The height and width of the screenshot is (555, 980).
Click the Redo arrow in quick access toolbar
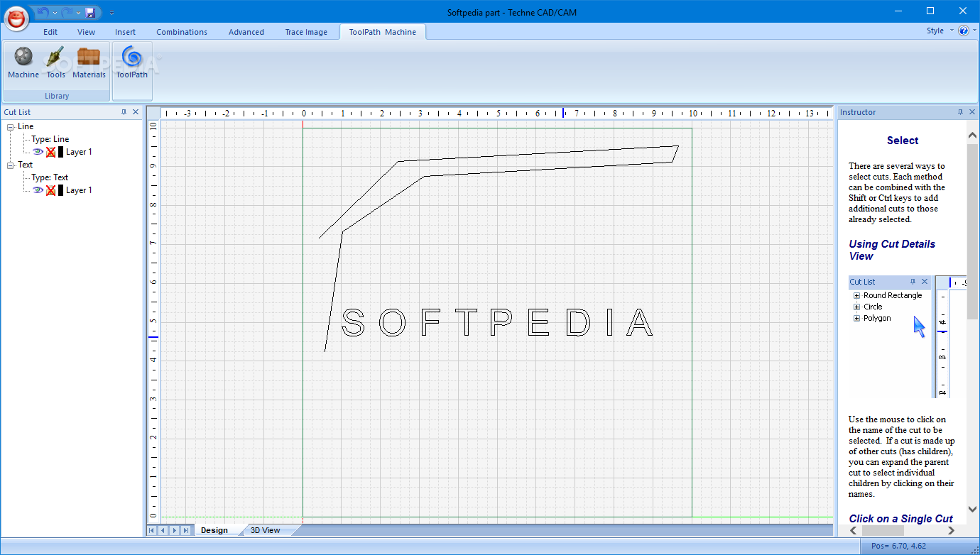tap(66, 12)
